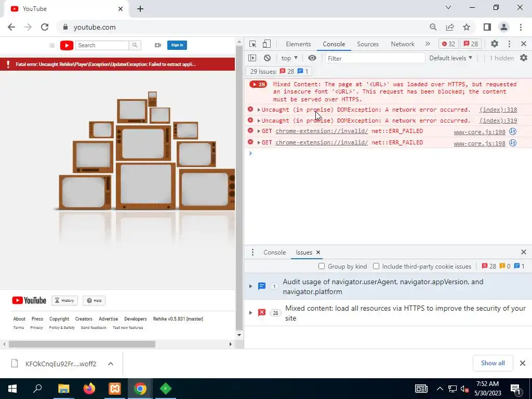This screenshot has width=532, height=399.
Task: Click the 29 Issues summary badge
Action: (x=279, y=71)
